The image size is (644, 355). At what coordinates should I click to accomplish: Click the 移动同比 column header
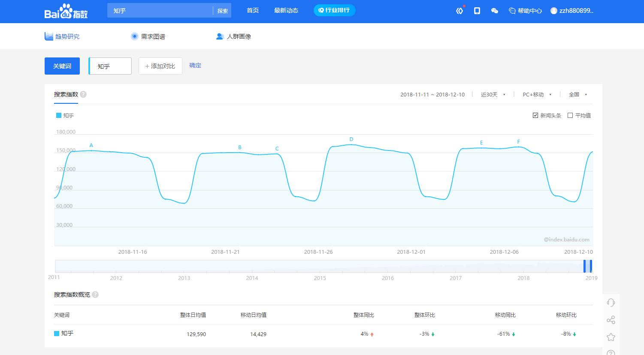[505, 315]
